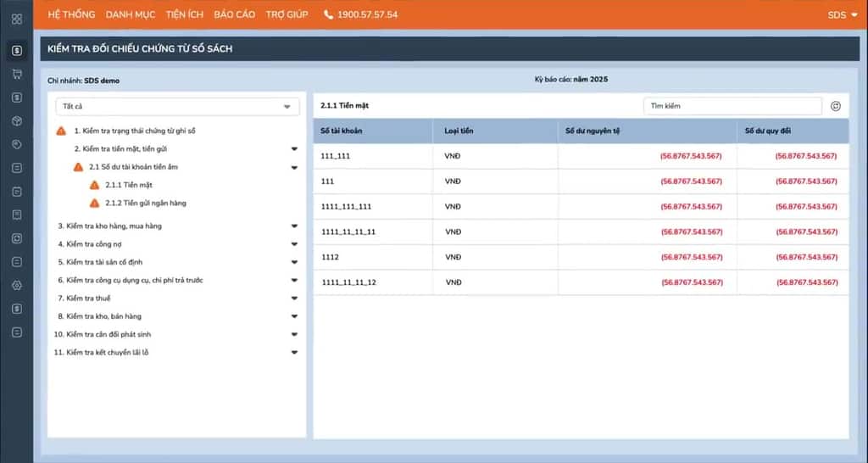This screenshot has height=463, width=868.
Task: Click Số dư nguyên tệ amount in the 111_111 row
Action: click(691, 156)
